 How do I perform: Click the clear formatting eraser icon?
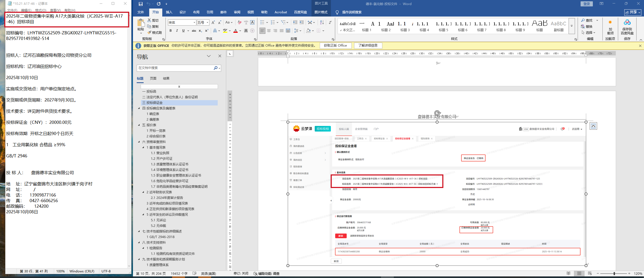click(x=240, y=22)
